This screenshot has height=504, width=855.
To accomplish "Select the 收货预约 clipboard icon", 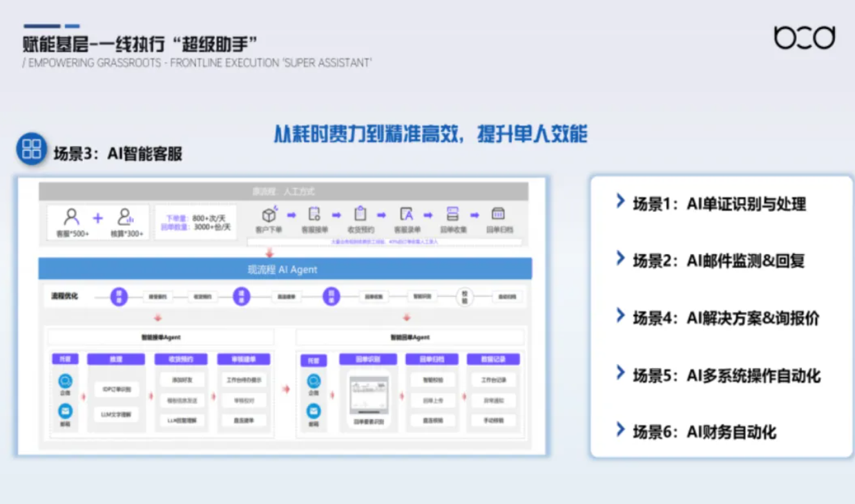I will [x=360, y=214].
